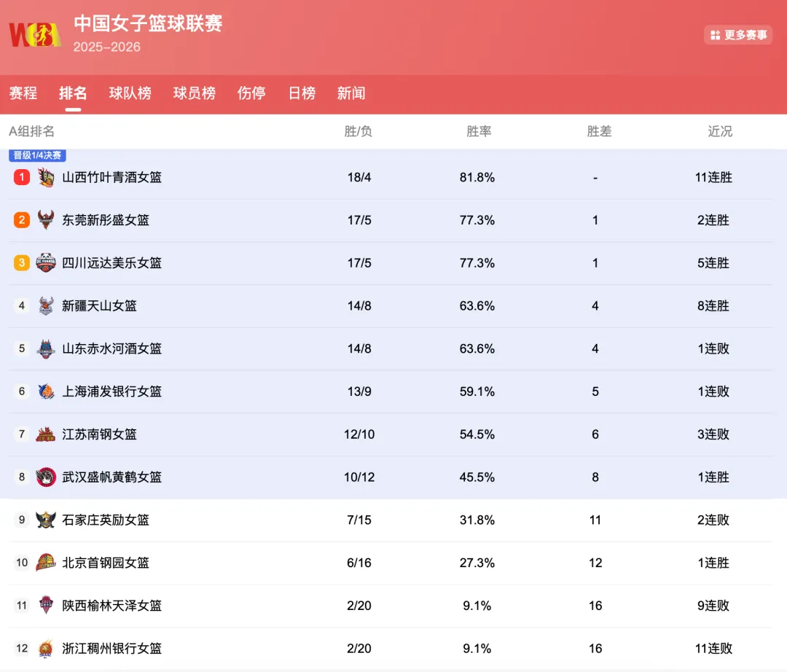Click the A组排名 header label
Screen dimensions: 787x672
click(31, 131)
